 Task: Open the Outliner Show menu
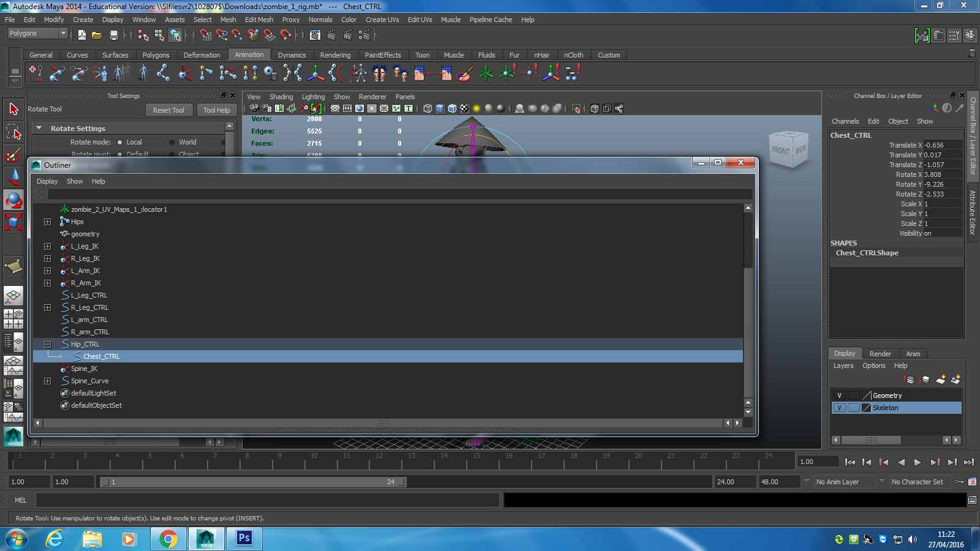75,181
